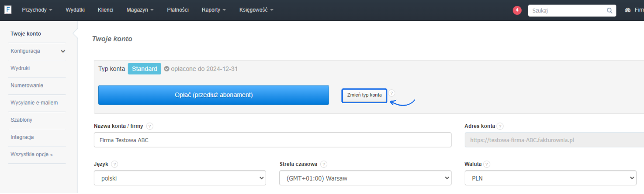Click help icon beside Nazwa konta / firmy
Screen dimensions: 644x194
(150, 126)
